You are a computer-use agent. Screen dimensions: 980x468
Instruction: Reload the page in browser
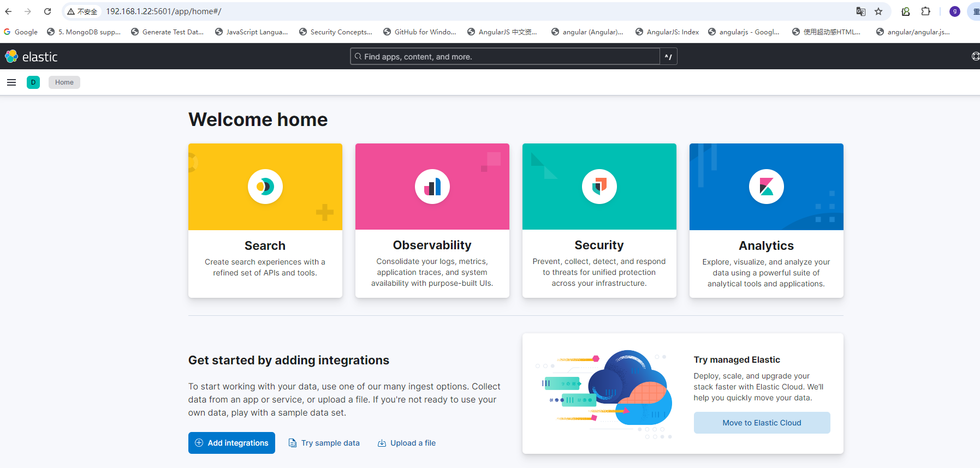click(x=47, y=11)
